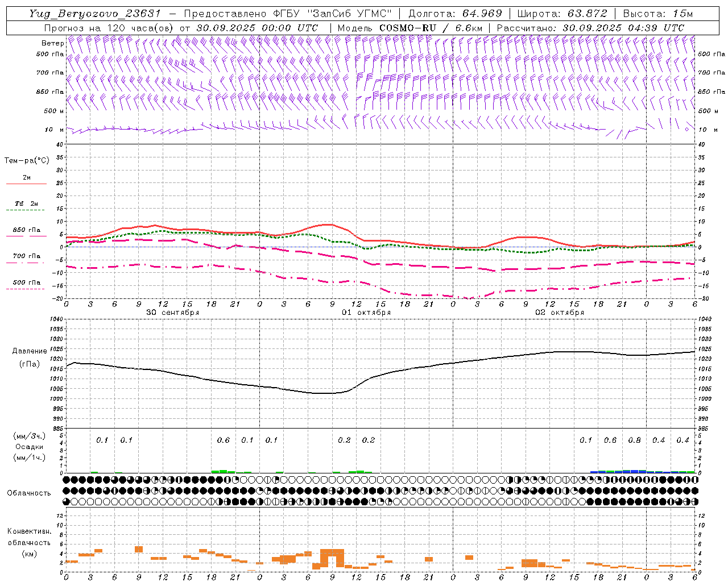The image size is (728, 582).
Task: Click the latitude value 'Широта: 63.872'
Action: [562, 14]
